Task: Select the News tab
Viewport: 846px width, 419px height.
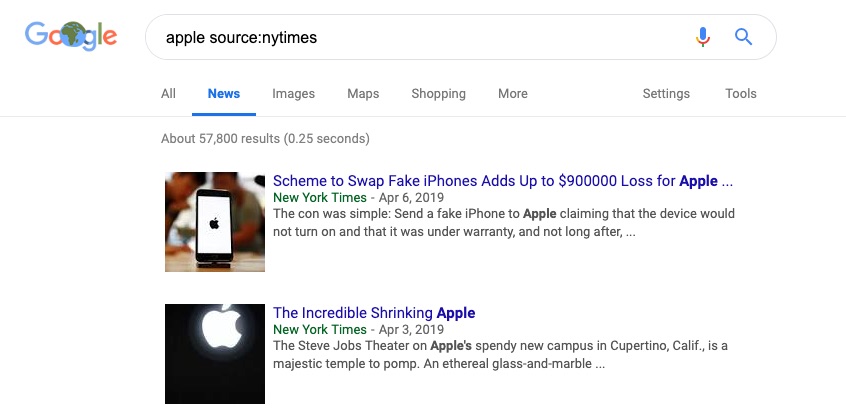Action: [x=224, y=93]
